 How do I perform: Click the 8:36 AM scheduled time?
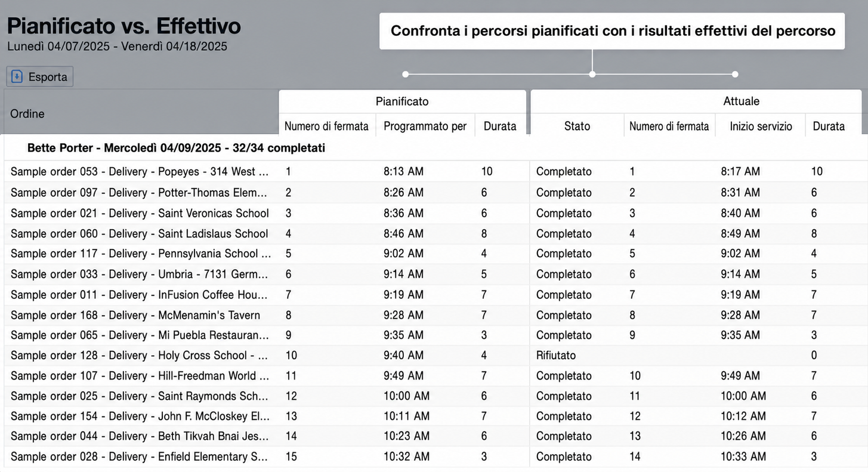pos(403,213)
